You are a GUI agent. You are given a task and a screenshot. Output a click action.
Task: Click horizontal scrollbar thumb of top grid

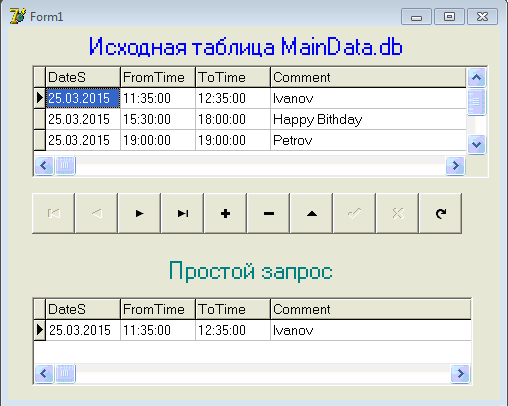pos(65,165)
